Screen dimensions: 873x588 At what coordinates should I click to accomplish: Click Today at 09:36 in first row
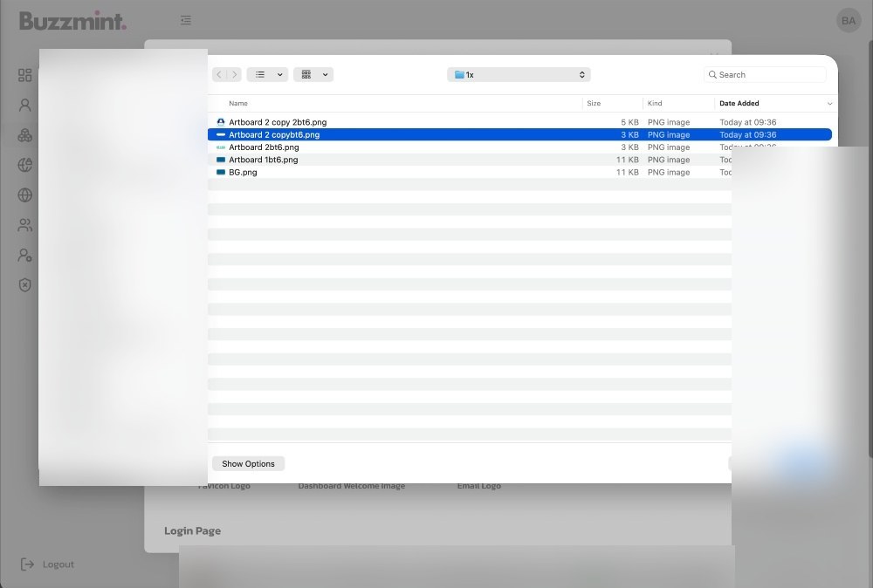[x=748, y=122]
